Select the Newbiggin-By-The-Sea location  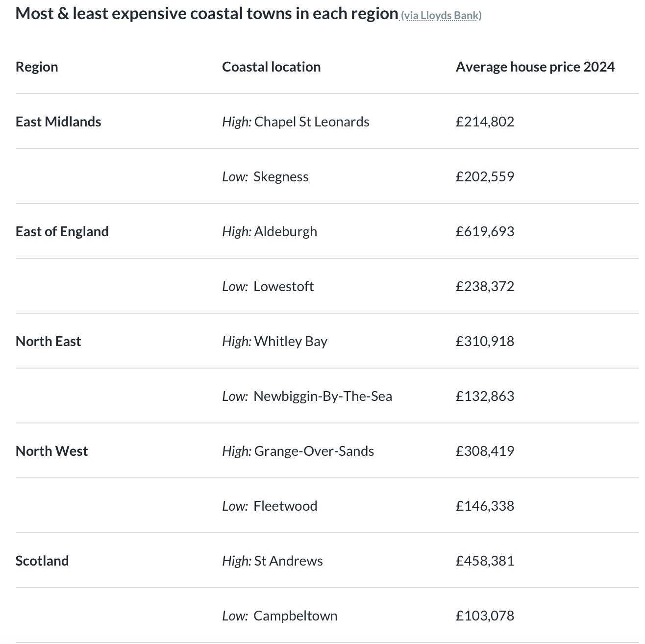click(322, 396)
